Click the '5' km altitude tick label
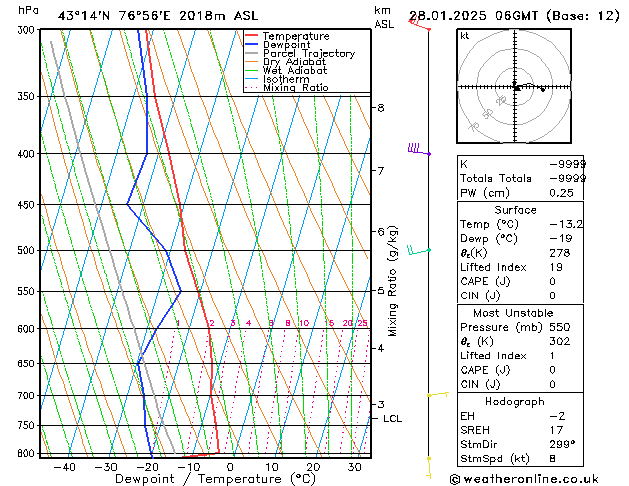 (x=381, y=290)
